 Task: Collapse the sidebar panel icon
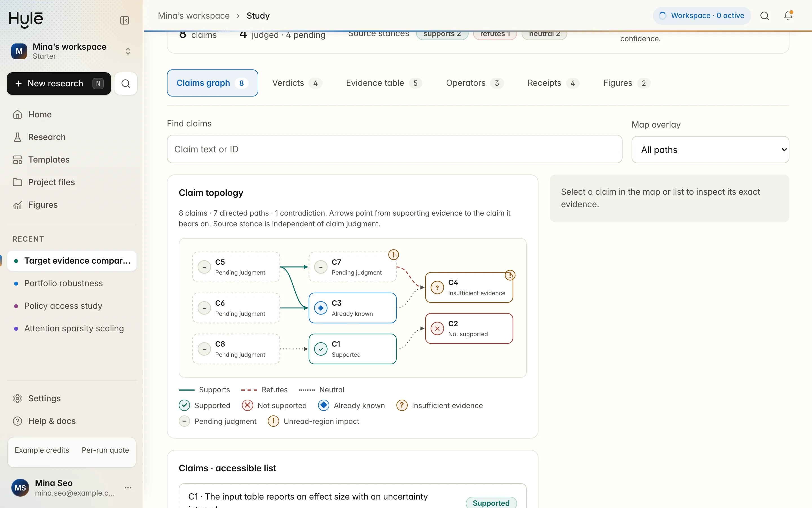click(x=125, y=21)
